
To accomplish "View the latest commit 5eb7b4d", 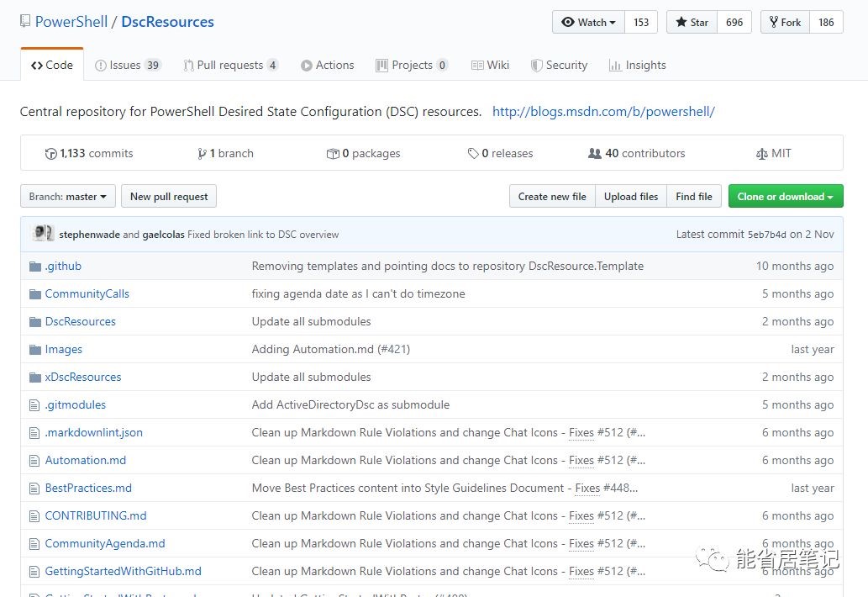I will [x=766, y=235].
